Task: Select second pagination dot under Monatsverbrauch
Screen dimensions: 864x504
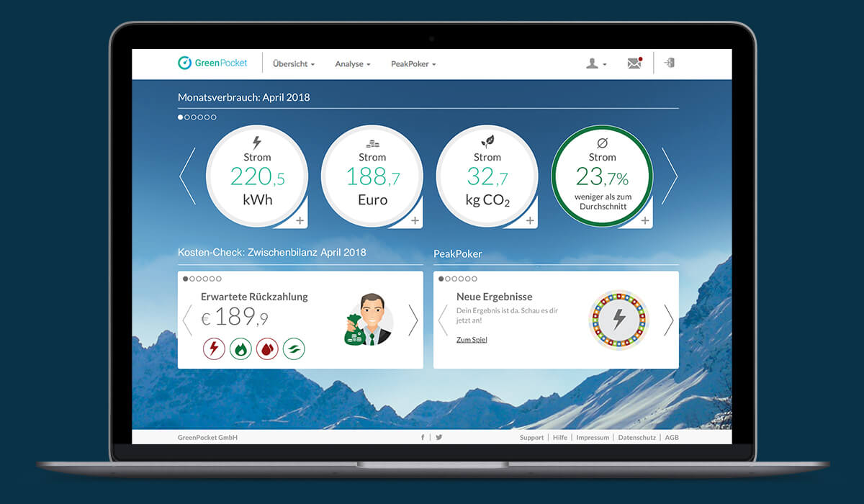Action: (x=187, y=117)
